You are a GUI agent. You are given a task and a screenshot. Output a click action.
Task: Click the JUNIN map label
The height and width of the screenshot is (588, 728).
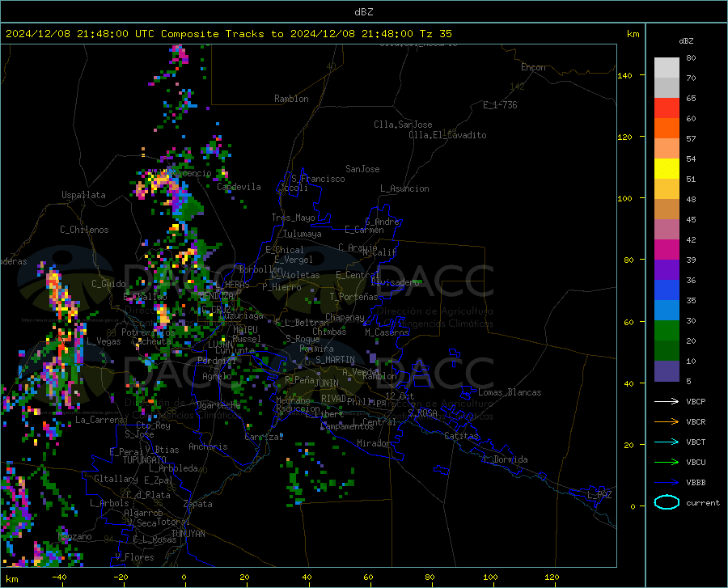pos(327,383)
